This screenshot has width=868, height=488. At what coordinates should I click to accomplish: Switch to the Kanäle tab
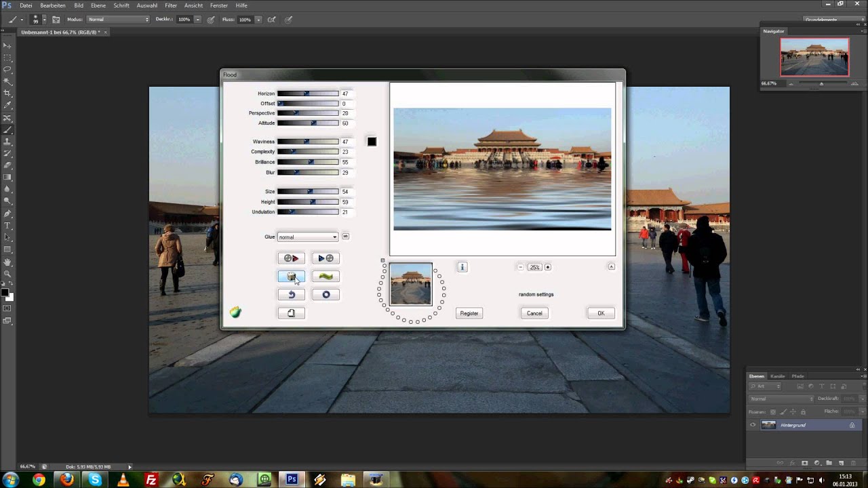(x=777, y=376)
